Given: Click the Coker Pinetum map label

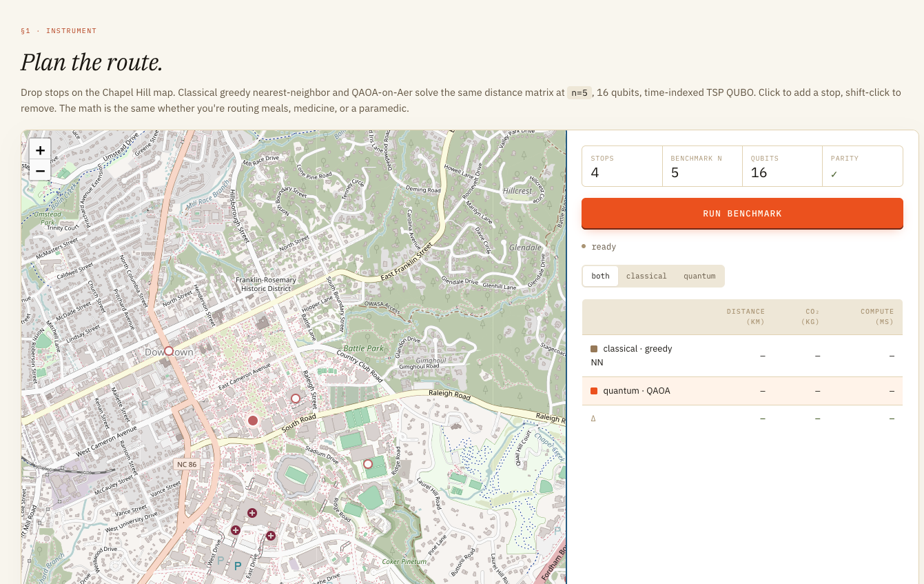Looking at the screenshot, I should 405,561.
